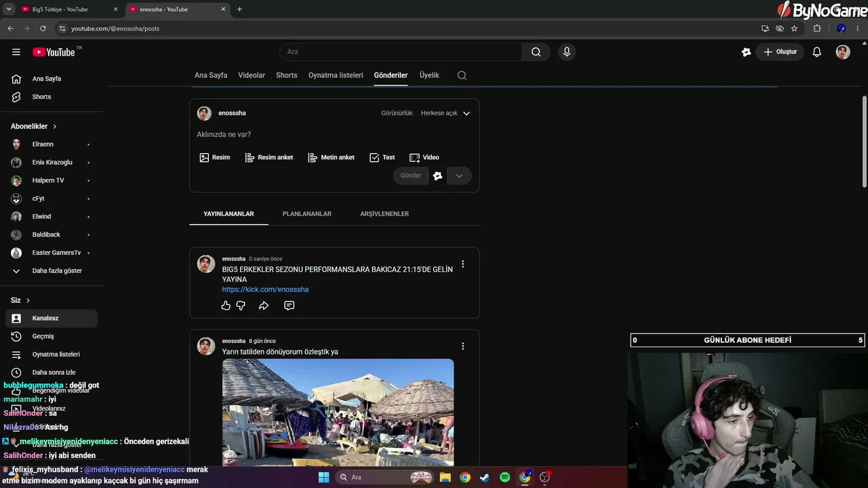Expand the Abonelikler section arrow
The height and width of the screenshot is (488, 868).
(x=55, y=127)
